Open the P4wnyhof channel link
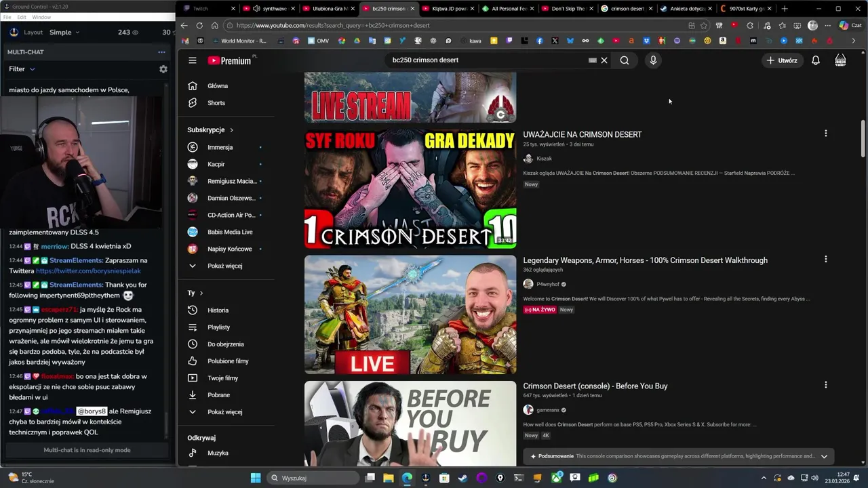 [x=548, y=285]
